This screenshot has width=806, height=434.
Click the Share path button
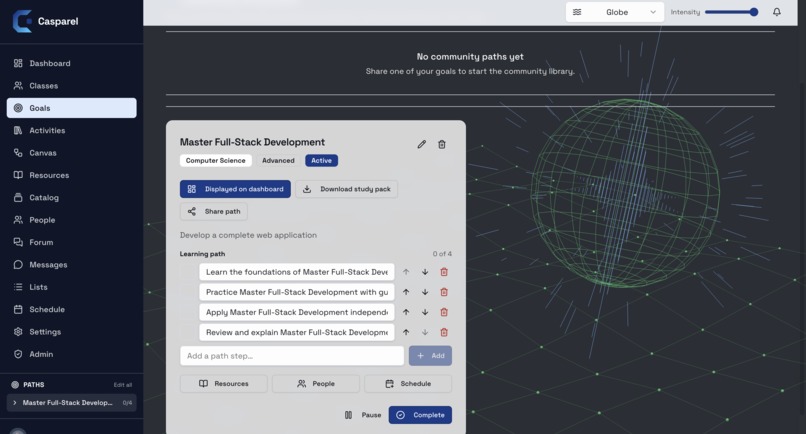point(214,211)
